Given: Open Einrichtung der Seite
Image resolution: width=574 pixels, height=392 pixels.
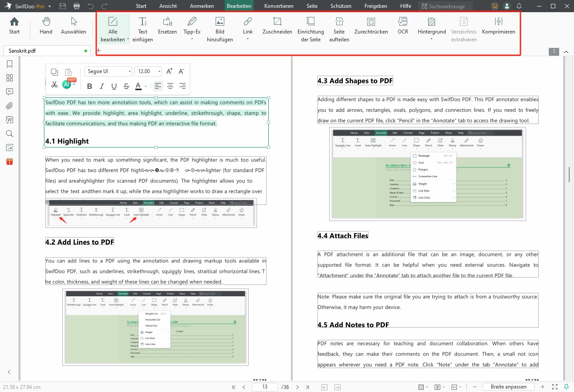Looking at the screenshot, I should click(x=311, y=30).
